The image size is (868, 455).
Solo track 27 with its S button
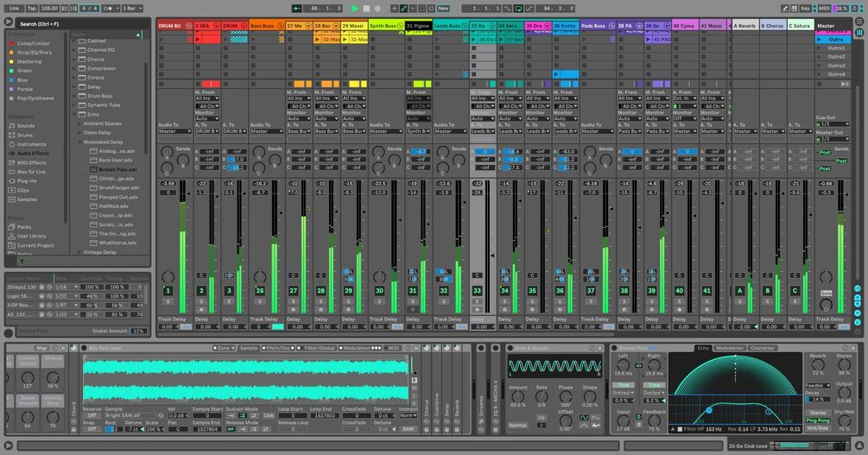pos(294,301)
